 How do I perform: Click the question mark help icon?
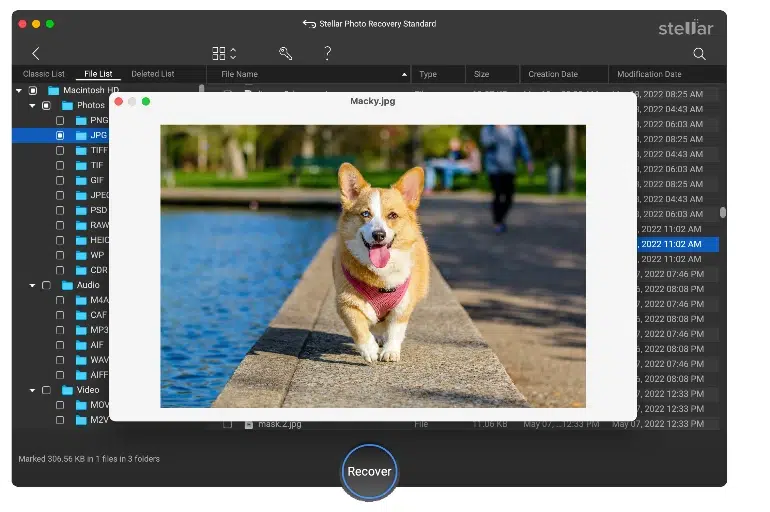pyautogui.click(x=328, y=54)
